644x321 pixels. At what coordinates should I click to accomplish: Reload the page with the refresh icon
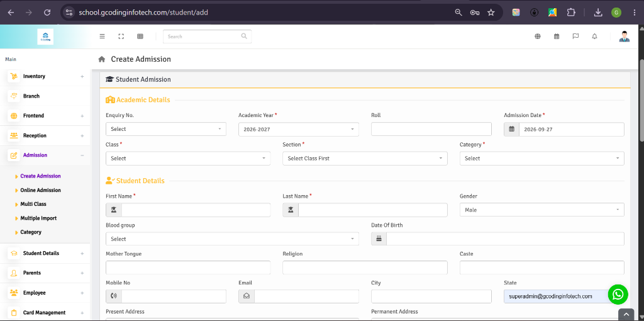pyautogui.click(x=47, y=13)
